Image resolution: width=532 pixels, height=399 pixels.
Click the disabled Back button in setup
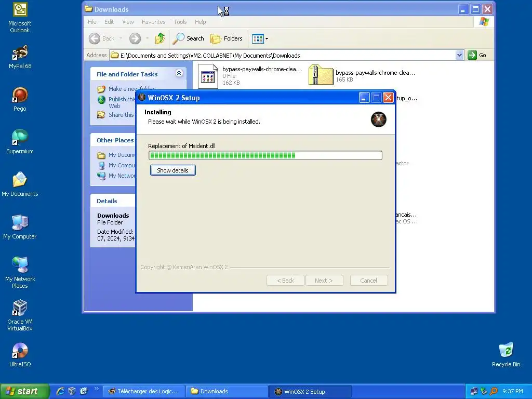(x=285, y=281)
